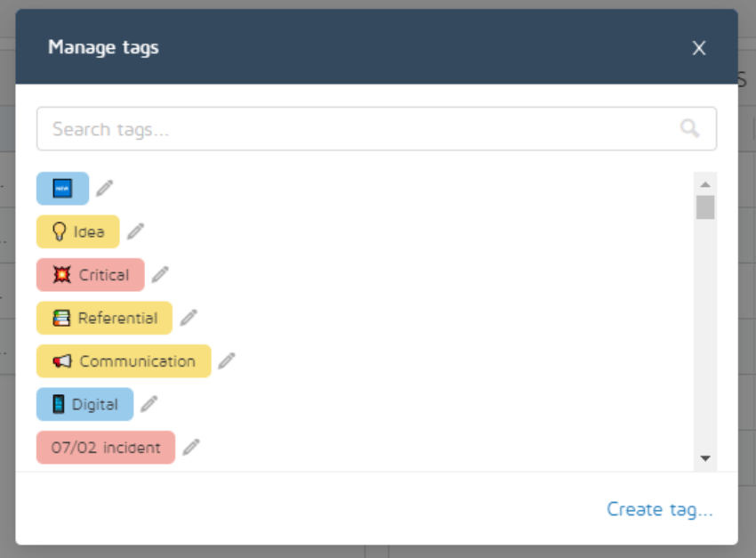
Task: Click the pencil icon next to Referential
Action: click(188, 318)
